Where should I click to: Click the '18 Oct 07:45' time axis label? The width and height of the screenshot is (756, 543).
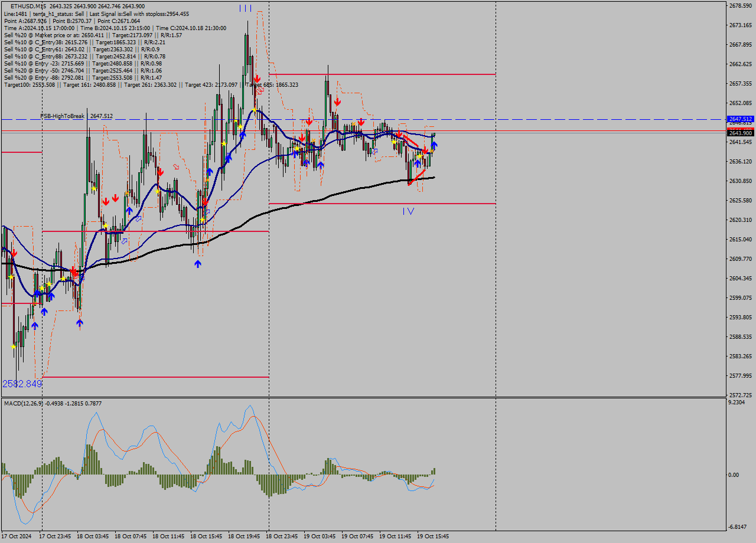[x=131, y=537]
